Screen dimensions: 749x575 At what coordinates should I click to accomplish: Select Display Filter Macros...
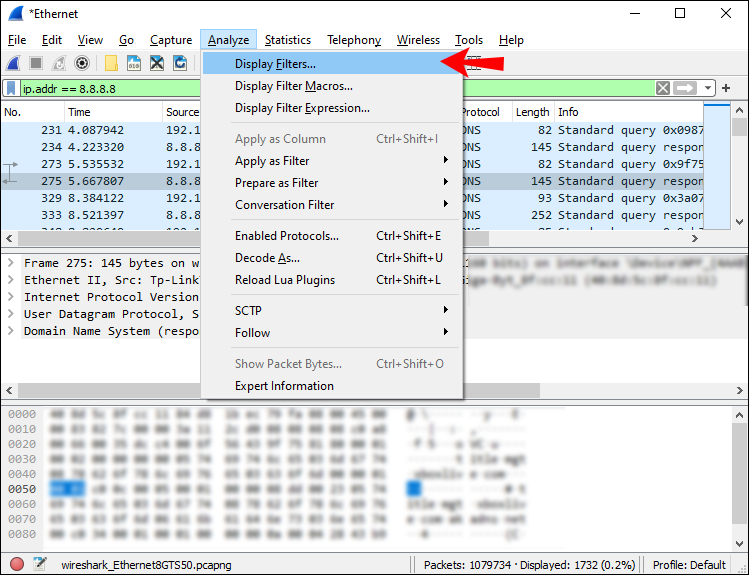(332, 86)
